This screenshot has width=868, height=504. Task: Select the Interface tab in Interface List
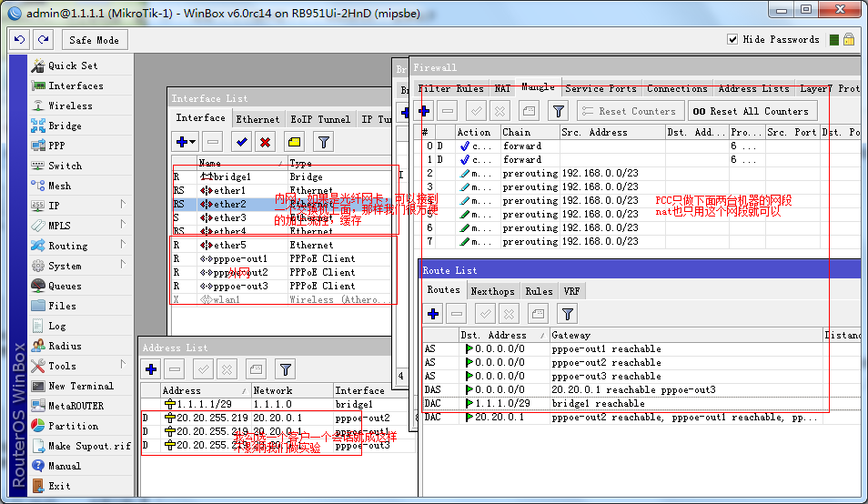200,118
